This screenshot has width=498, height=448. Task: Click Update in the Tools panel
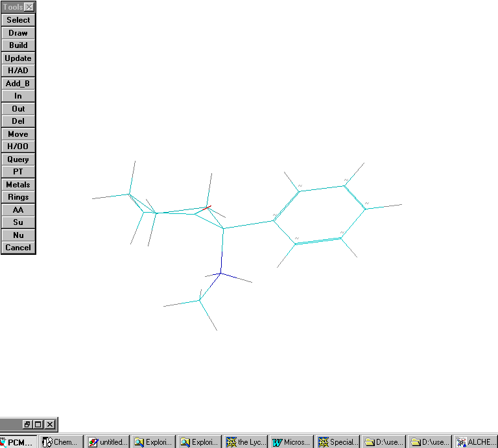pos(18,58)
